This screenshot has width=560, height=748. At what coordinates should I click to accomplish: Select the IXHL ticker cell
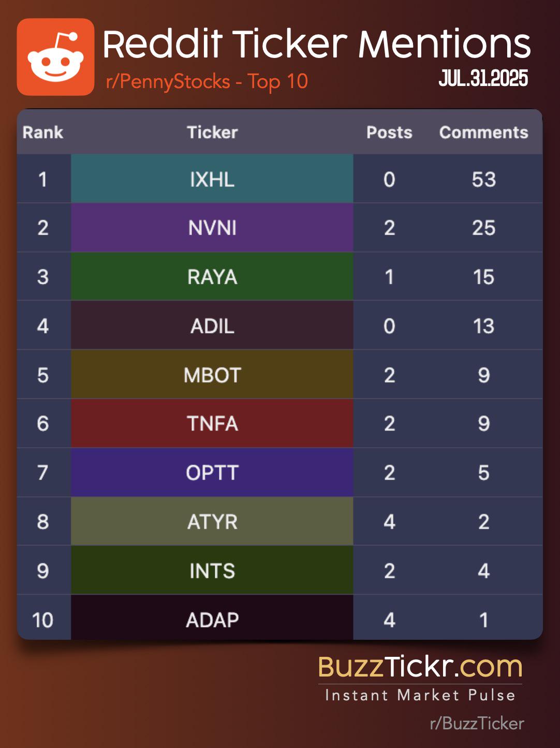pos(212,179)
